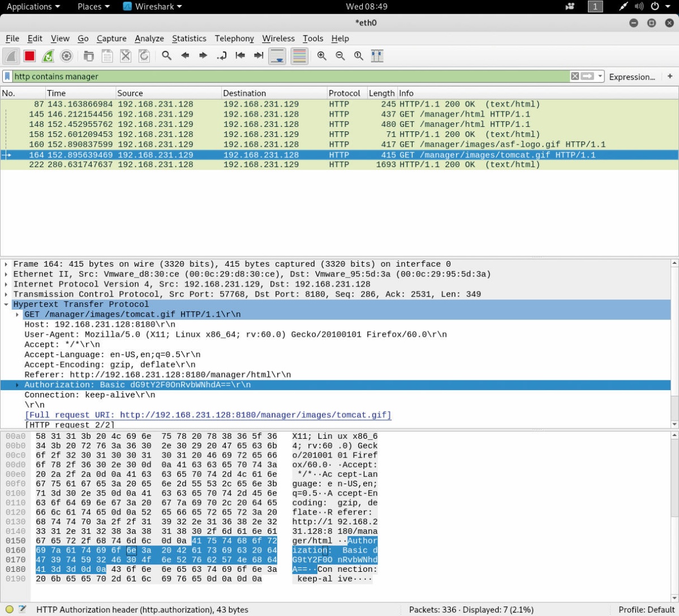Select packet 87 in the list

tap(339, 104)
